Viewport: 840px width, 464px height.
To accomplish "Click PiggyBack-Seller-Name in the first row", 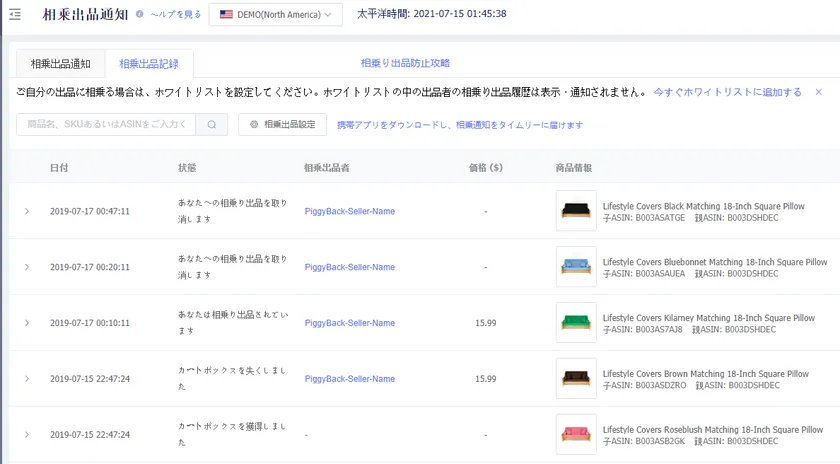I will [349, 211].
